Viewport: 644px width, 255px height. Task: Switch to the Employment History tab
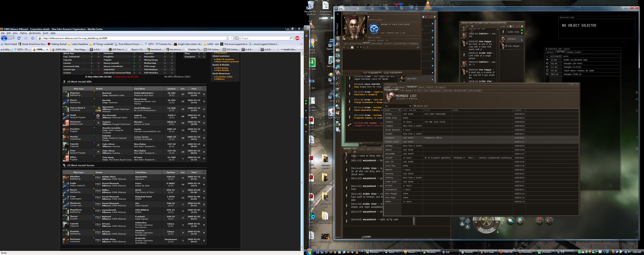click(381, 44)
